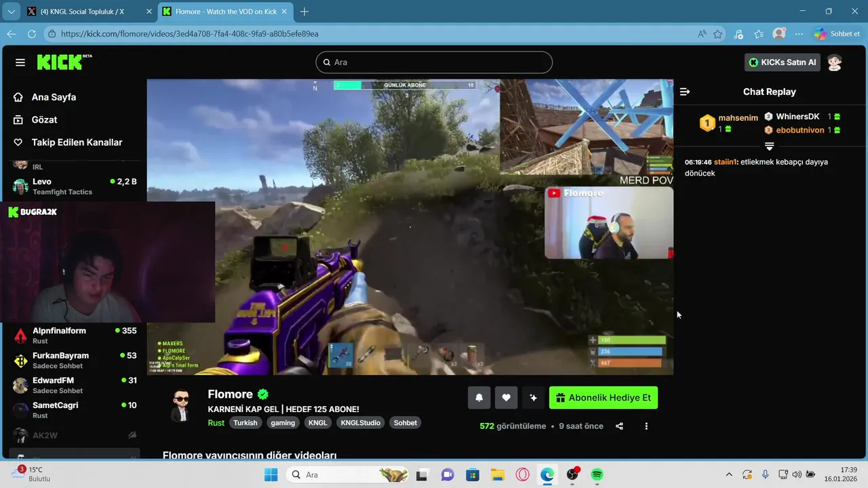The image size is (868, 488).
Task: Share this video
Action: click(x=619, y=426)
